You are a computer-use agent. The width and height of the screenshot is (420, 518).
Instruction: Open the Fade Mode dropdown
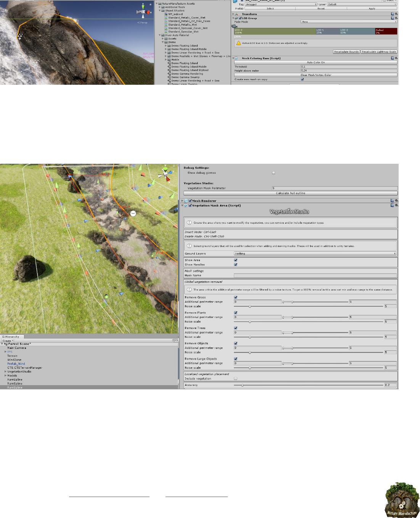[x=349, y=22]
